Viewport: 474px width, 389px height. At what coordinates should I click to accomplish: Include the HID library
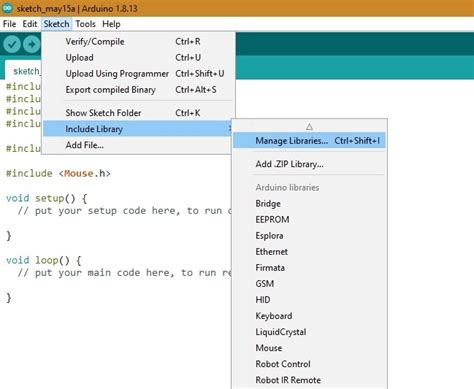309,300
